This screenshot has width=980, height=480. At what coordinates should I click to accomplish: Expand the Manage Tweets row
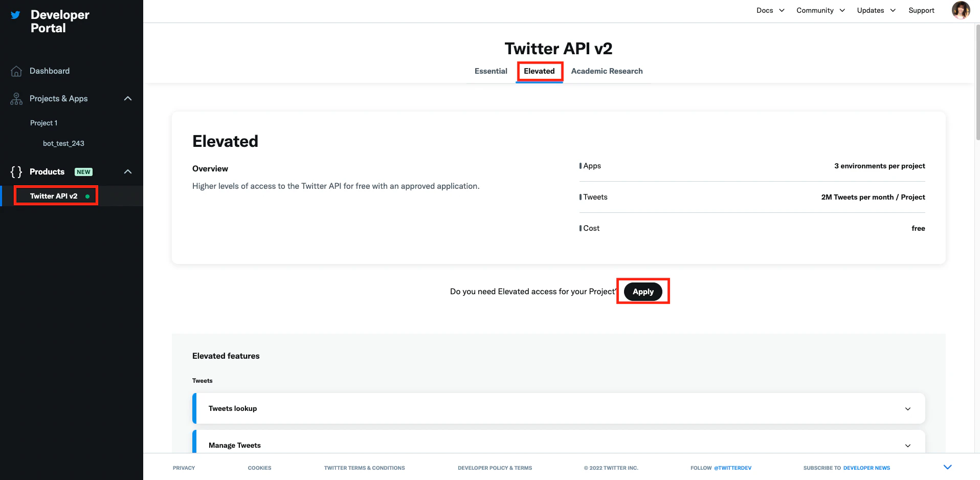point(559,442)
